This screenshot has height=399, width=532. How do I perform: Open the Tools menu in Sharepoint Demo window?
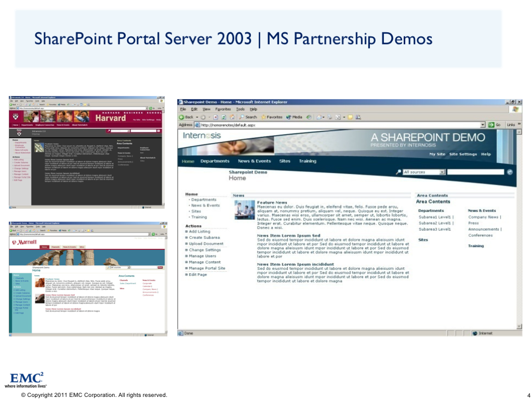click(240, 109)
